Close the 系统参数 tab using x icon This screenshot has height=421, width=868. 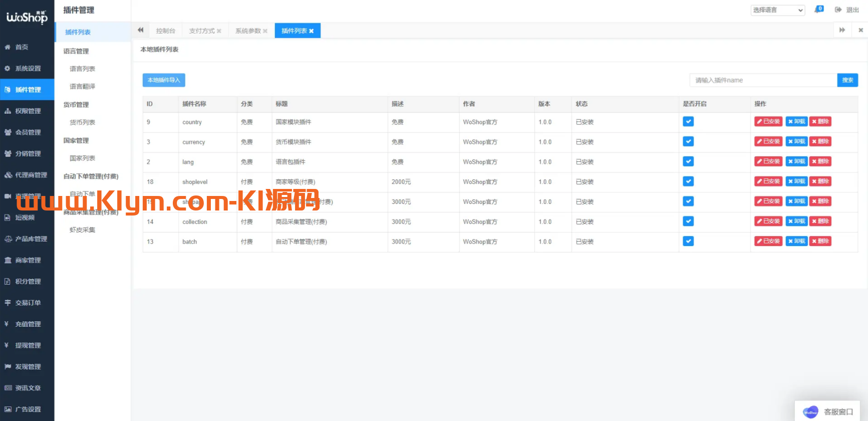pos(265,31)
